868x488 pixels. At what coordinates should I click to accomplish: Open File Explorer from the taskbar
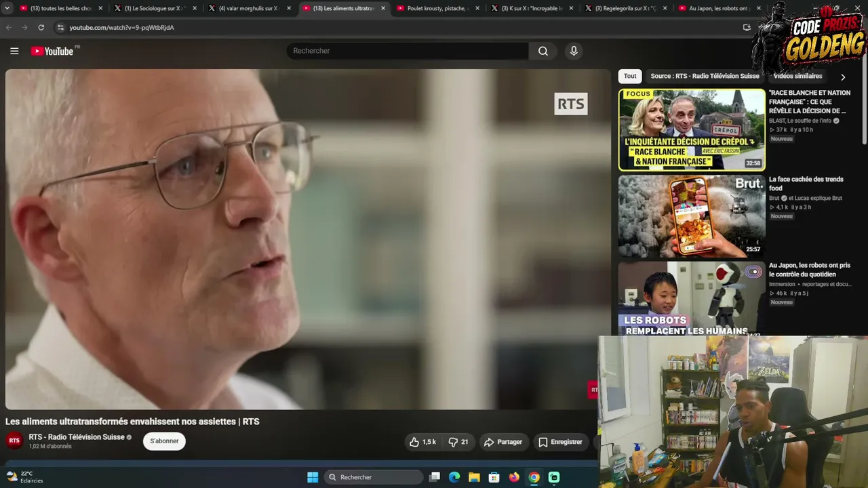(x=474, y=477)
